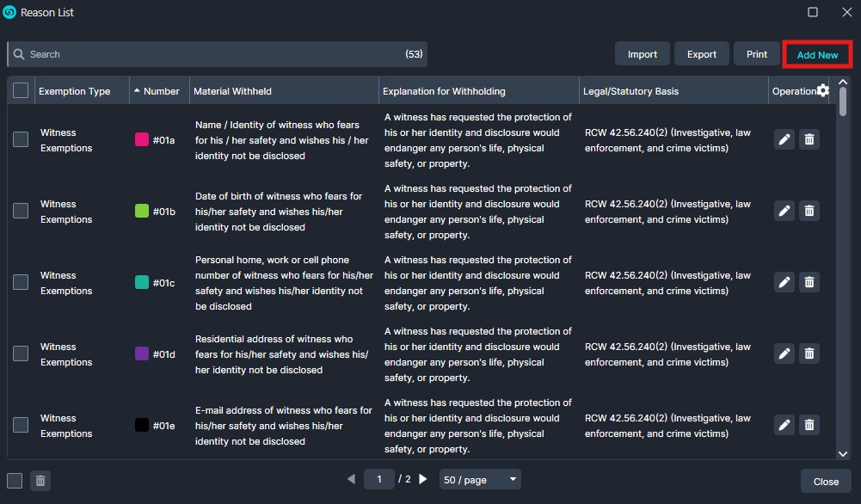This screenshot has width=861, height=504.
Task: Click the Legal/Statutory Basis column header
Action: [631, 91]
